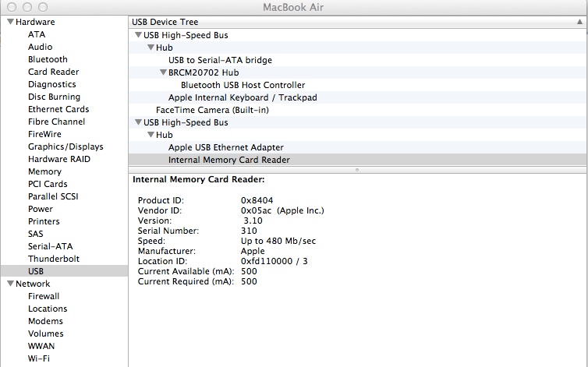Open Diagnostics in the sidebar

pos(51,84)
